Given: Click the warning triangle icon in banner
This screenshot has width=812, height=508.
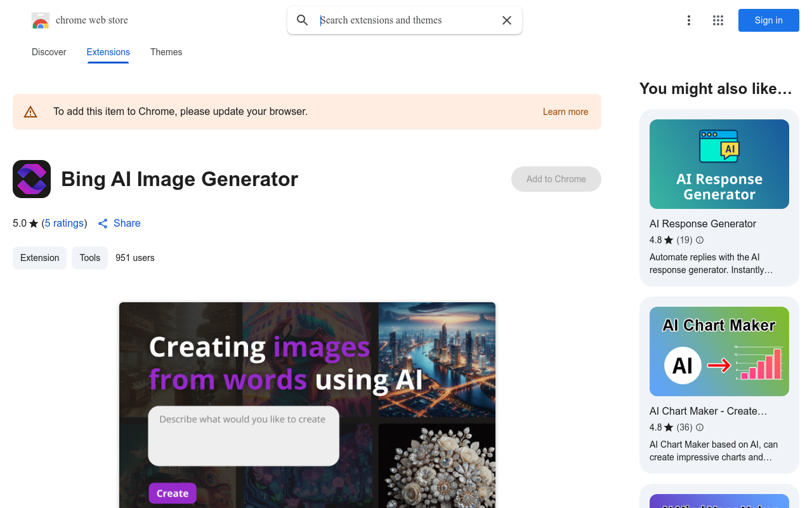Looking at the screenshot, I should point(30,112).
